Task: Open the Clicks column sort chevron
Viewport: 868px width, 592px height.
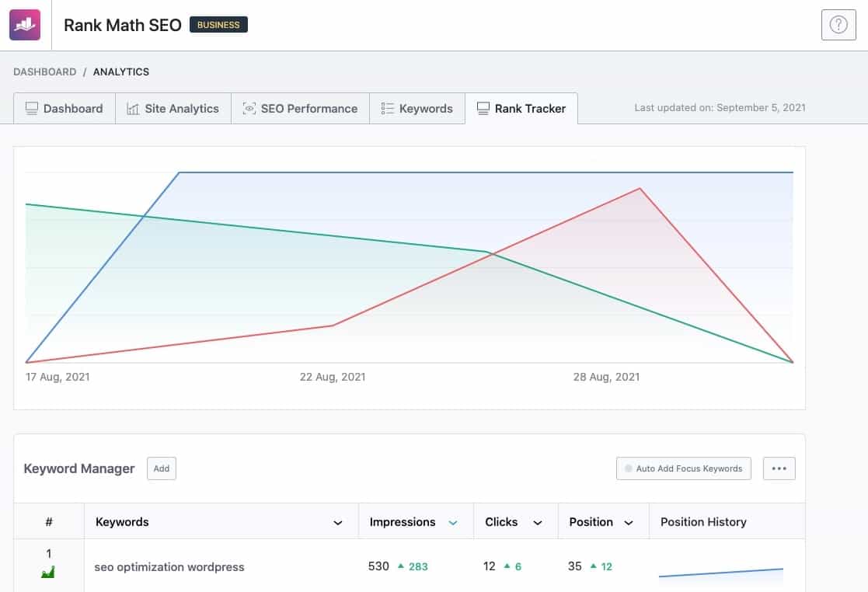Action: [x=538, y=523]
